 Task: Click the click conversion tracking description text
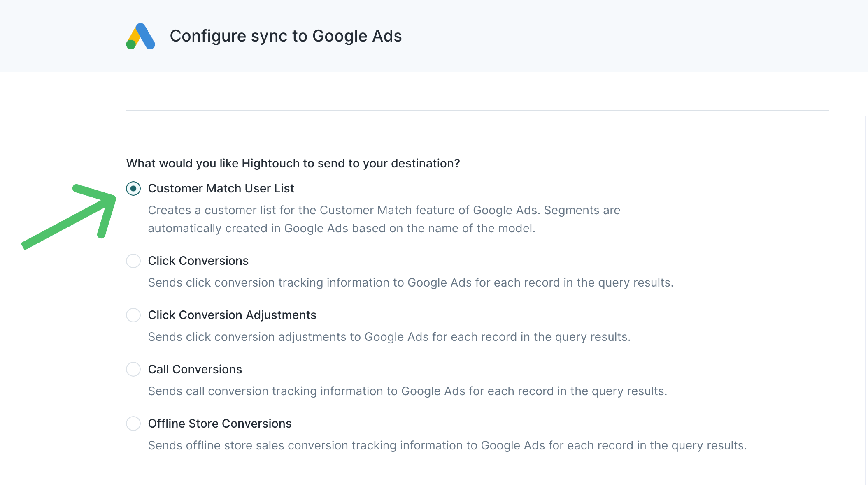coord(410,283)
